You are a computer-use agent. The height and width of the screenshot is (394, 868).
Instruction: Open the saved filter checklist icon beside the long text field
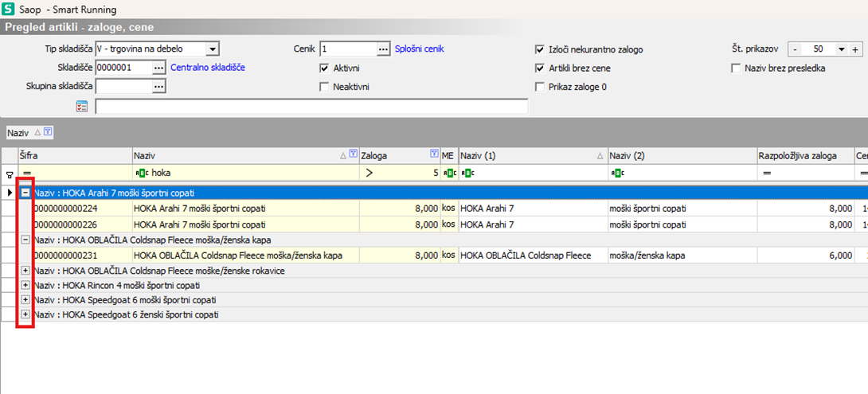[82, 106]
